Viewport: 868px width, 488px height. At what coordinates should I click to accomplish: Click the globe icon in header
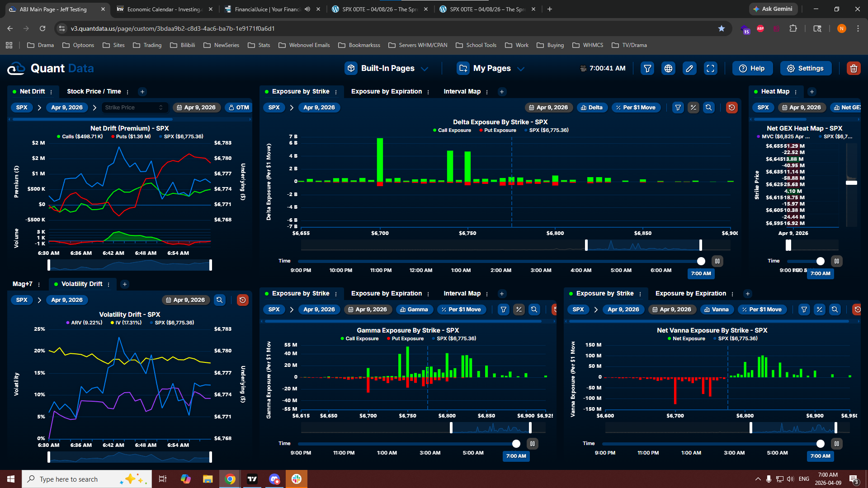click(x=668, y=68)
